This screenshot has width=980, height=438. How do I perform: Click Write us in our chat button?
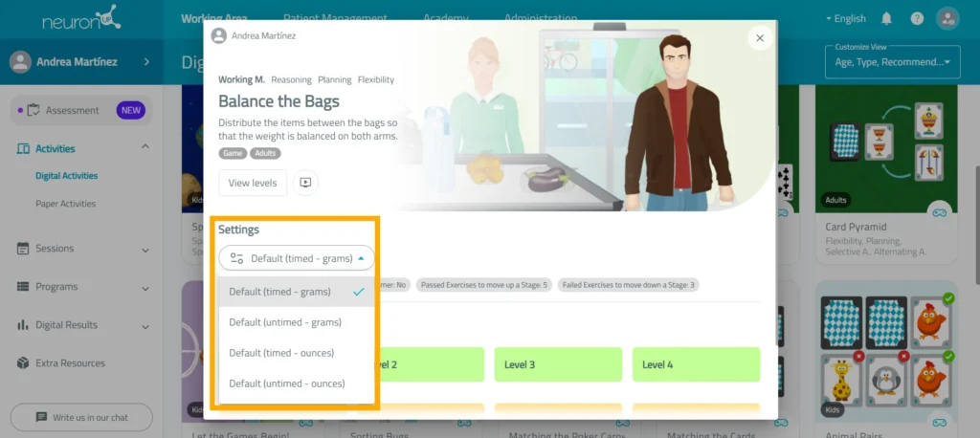81,417
